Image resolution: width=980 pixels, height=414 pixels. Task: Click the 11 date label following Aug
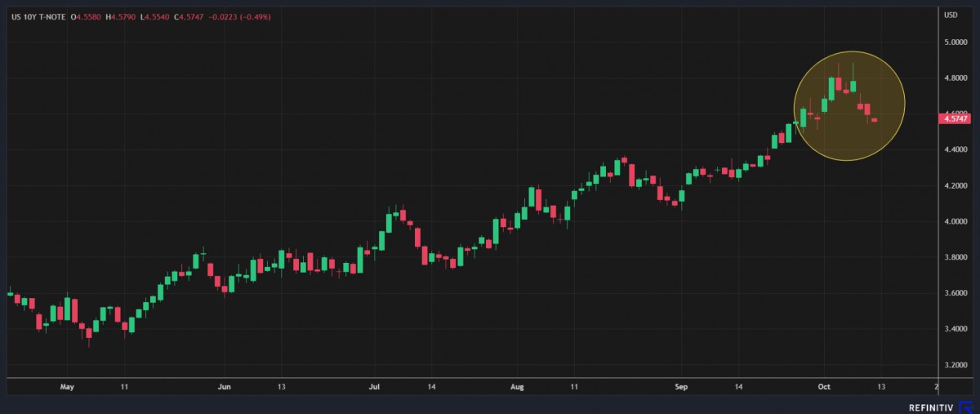(x=574, y=385)
